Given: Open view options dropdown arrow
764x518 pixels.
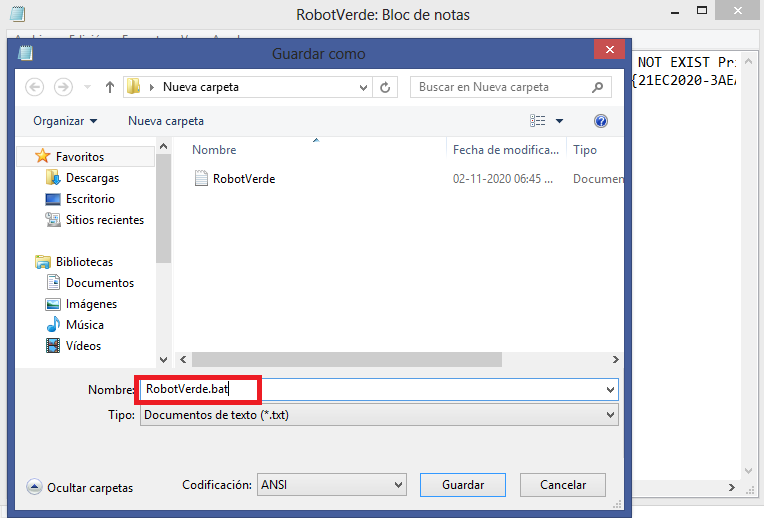Looking at the screenshot, I should pyautogui.click(x=559, y=121).
